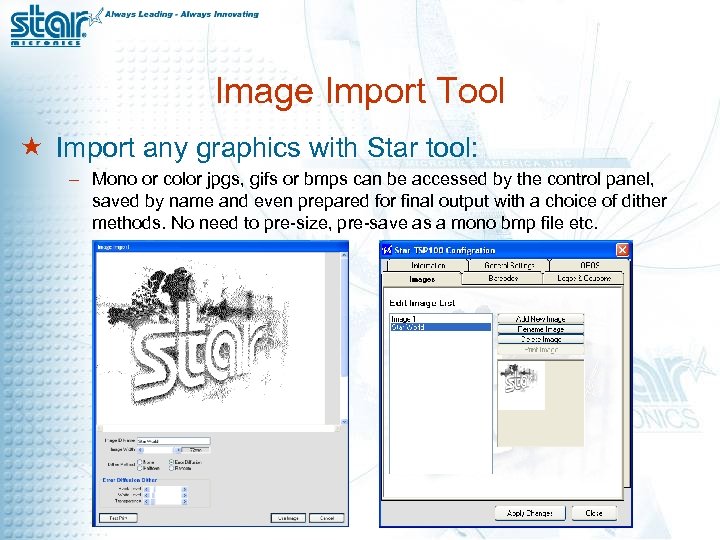Image resolution: width=720 pixels, height=540 pixels.
Task: Click the Black Level left arrow
Action: (146, 489)
